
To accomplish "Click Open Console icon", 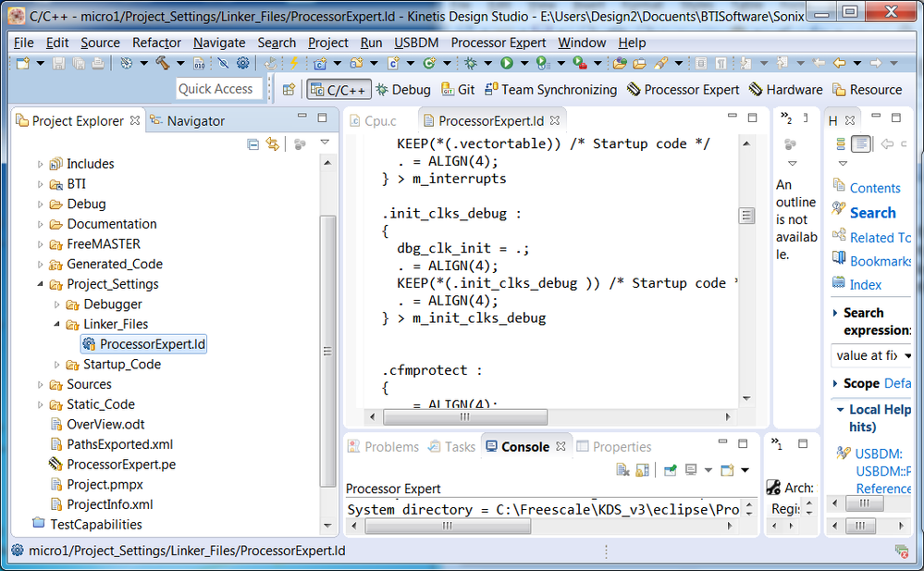I will 727,470.
